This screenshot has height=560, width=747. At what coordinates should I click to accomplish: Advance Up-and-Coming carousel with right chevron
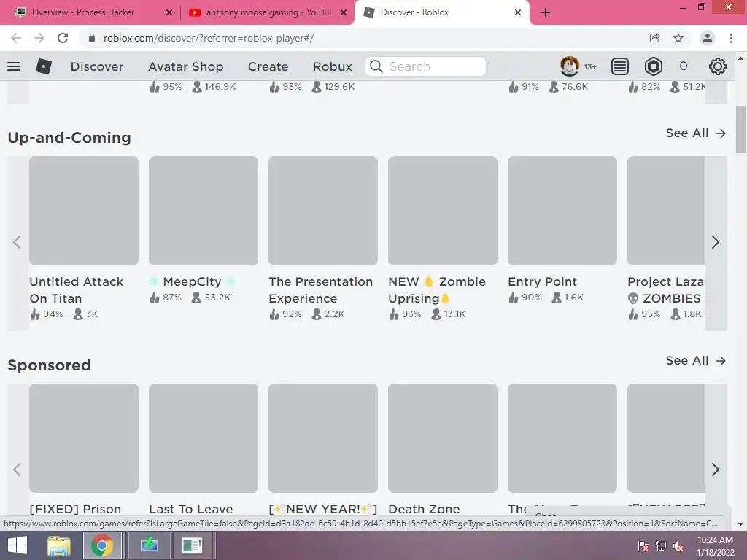(716, 242)
